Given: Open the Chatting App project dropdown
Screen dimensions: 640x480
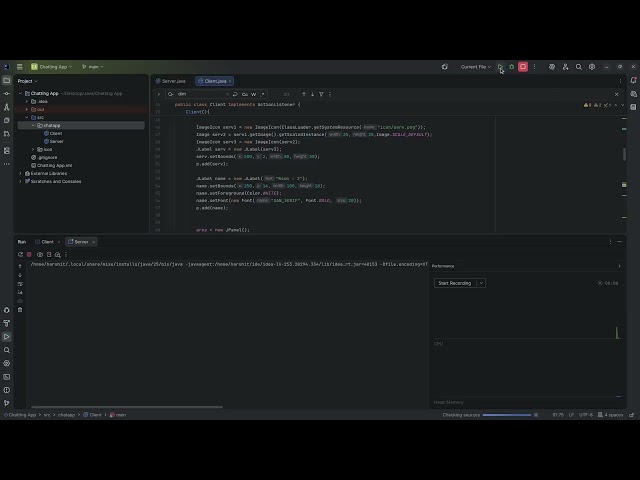Looking at the screenshot, I should (x=51, y=67).
